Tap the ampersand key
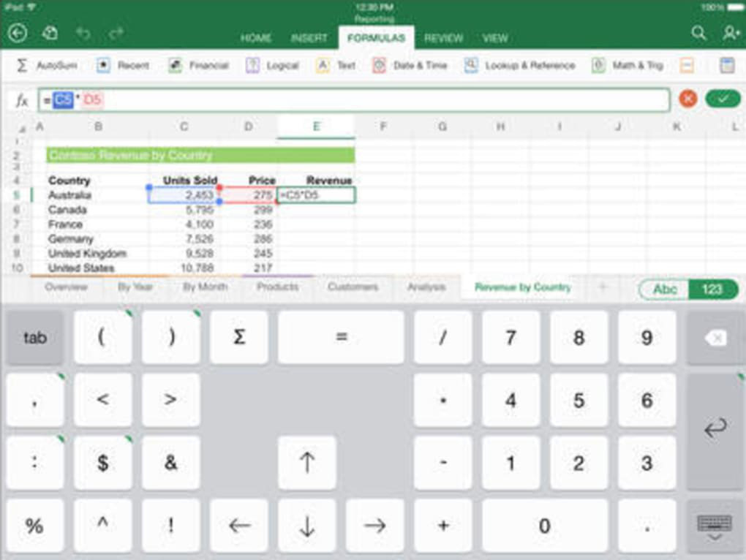The height and width of the screenshot is (560, 746). [171, 463]
